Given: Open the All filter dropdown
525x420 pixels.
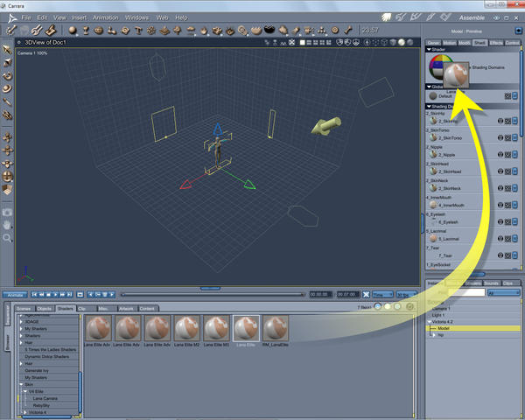Looking at the screenshot, I should pos(504,293).
